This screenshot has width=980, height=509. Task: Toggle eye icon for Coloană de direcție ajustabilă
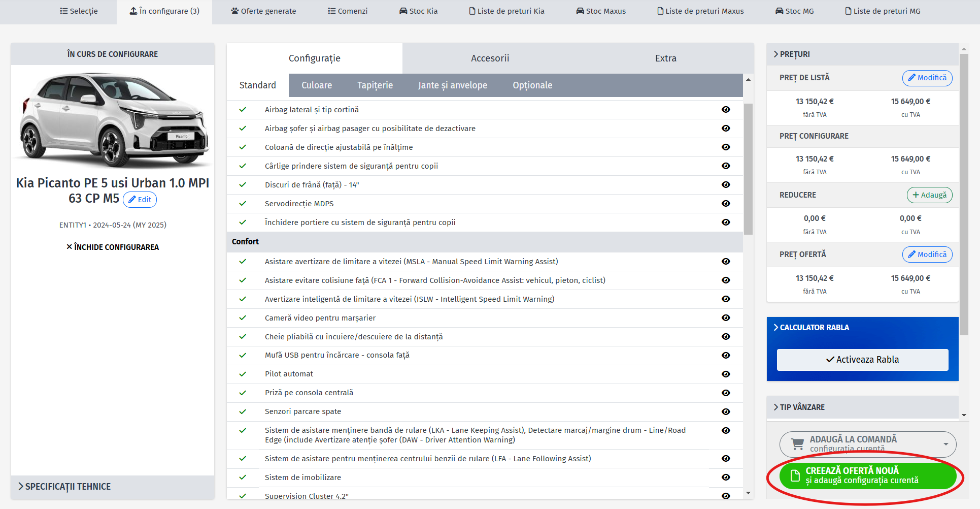(x=726, y=147)
